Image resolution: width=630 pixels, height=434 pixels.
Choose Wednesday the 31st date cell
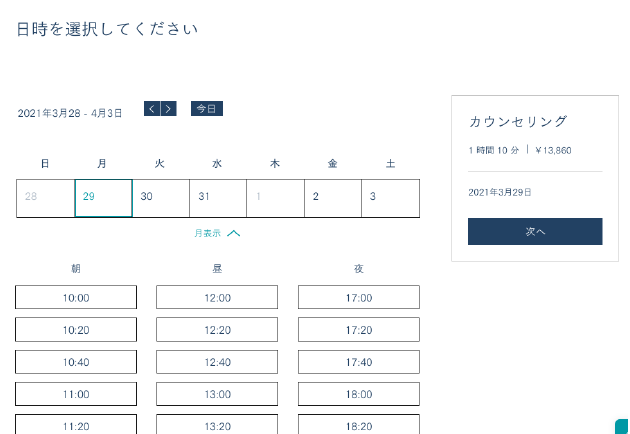(x=218, y=198)
